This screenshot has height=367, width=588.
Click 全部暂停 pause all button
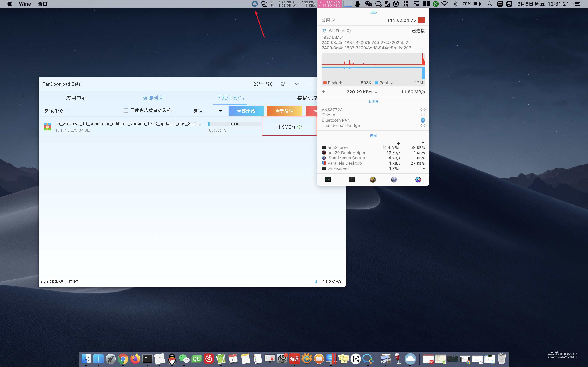tap(284, 111)
